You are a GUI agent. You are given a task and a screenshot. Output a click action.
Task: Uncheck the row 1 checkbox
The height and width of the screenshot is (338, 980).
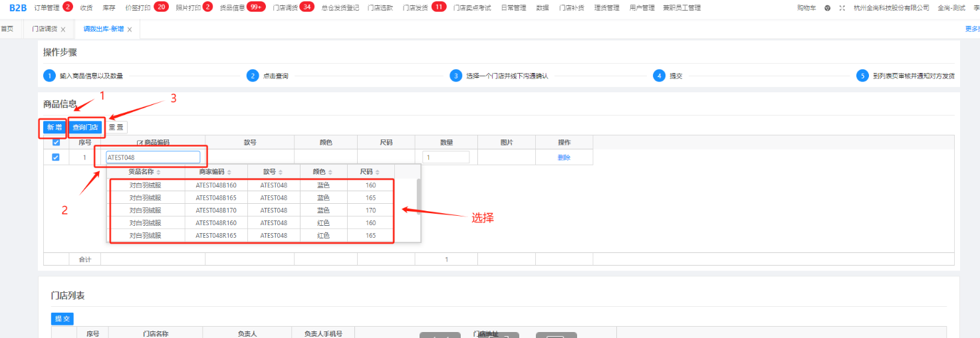(x=56, y=157)
